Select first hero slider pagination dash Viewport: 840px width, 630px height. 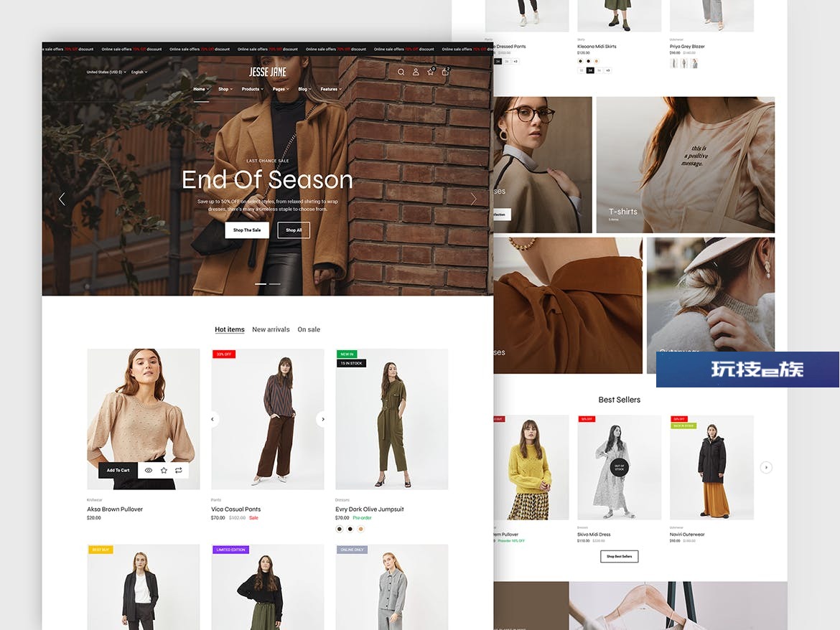(261, 283)
